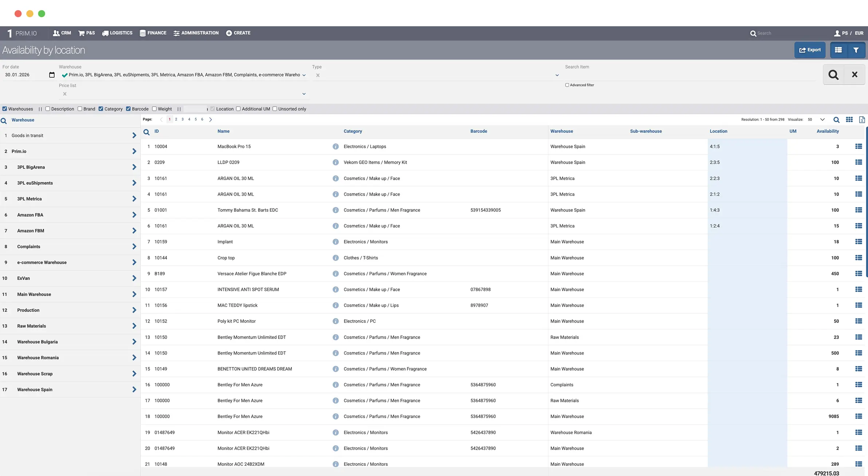The width and height of the screenshot is (868, 476).
Task: Open calendar picker for date field
Action: tap(52, 75)
